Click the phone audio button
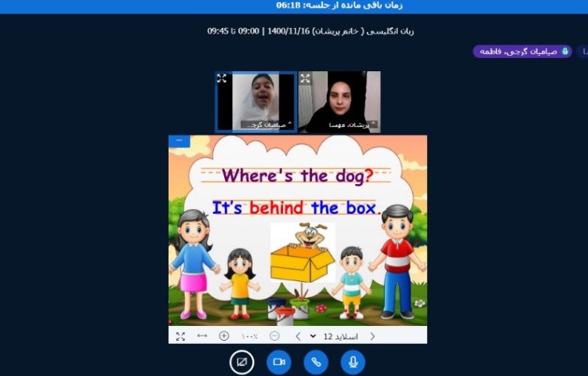Viewport: 588px width, 376px height. point(315,362)
